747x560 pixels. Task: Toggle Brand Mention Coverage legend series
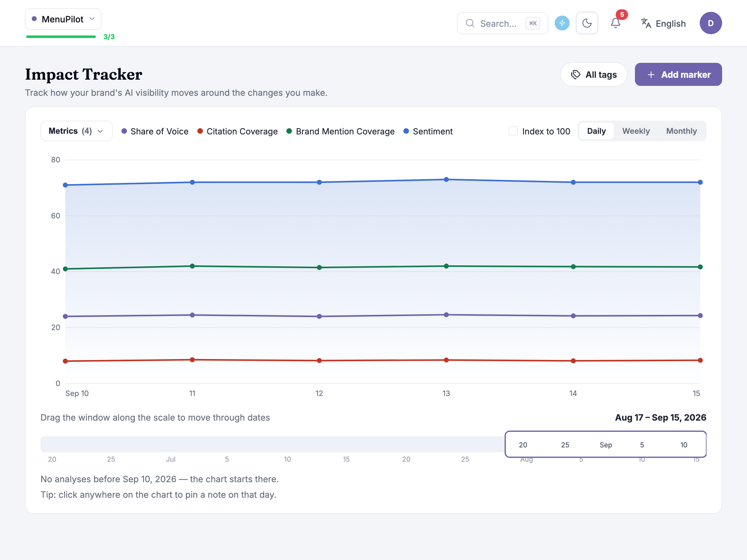(341, 131)
